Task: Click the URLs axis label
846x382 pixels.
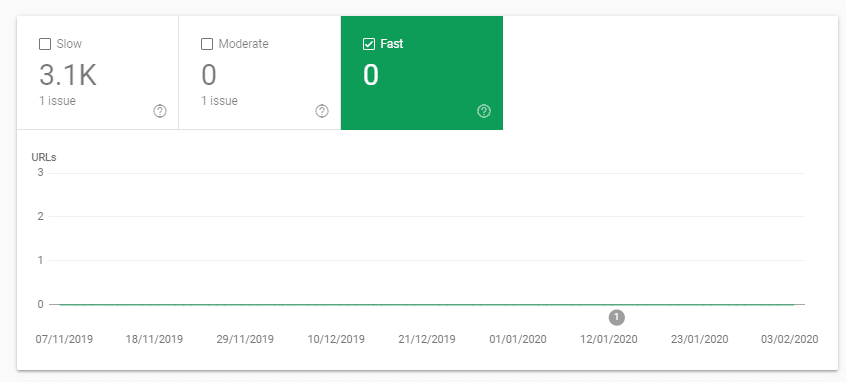Action: (44, 158)
